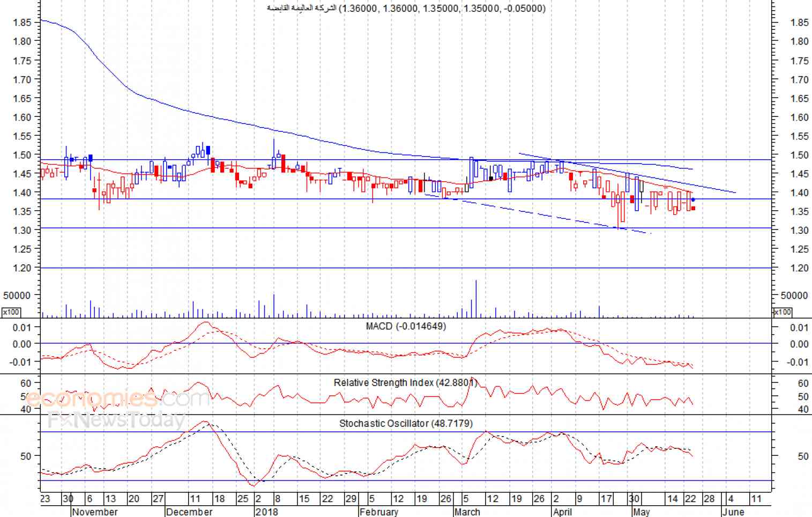Click the May month label on the date axis
This screenshot has width=812, height=517.
coord(641,512)
